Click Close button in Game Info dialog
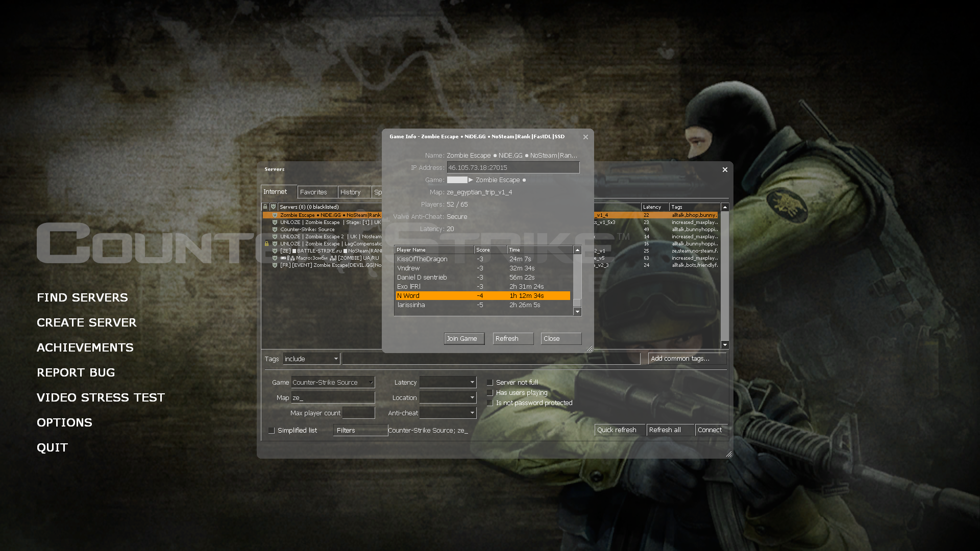This screenshot has width=980, height=551. (561, 339)
